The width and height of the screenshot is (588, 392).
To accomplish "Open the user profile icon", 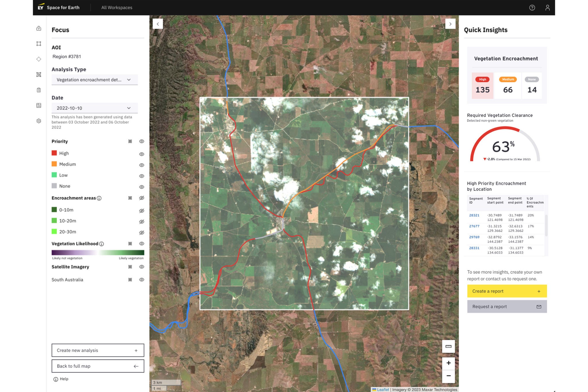I will click(548, 8).
